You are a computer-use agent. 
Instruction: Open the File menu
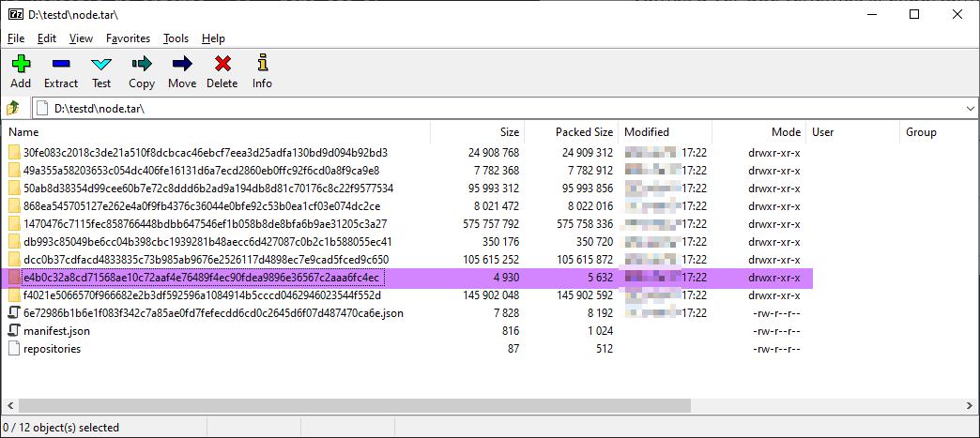(16, 38)
